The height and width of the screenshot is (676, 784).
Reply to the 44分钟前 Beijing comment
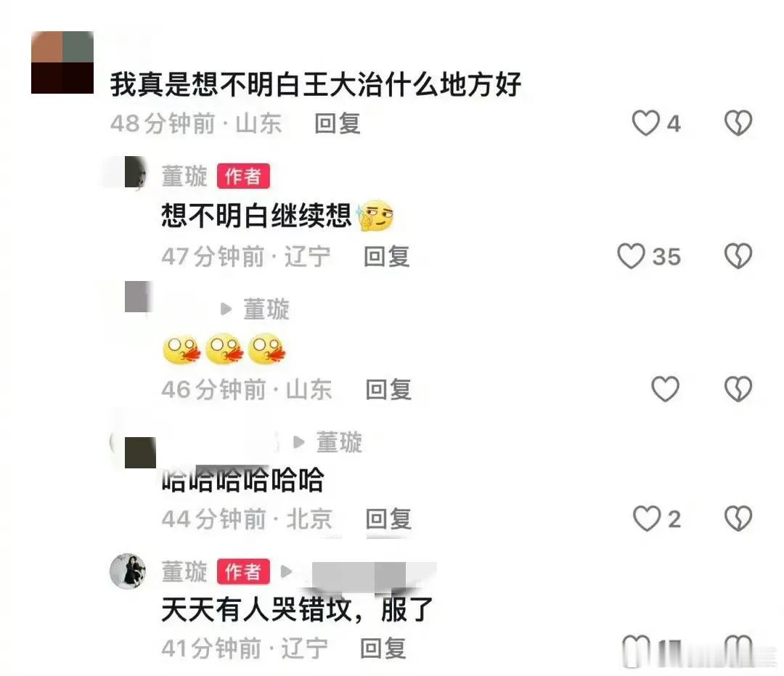tap(388, 519)
